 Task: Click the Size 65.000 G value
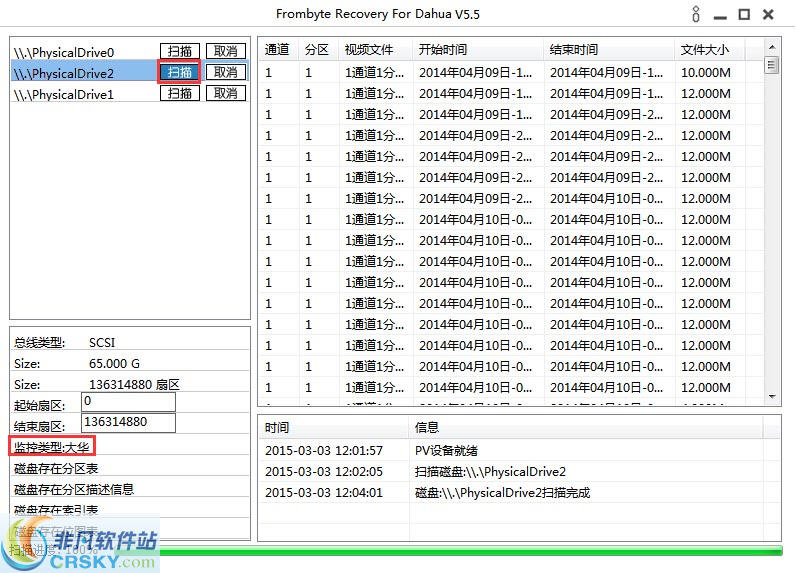tap(114, 363)
